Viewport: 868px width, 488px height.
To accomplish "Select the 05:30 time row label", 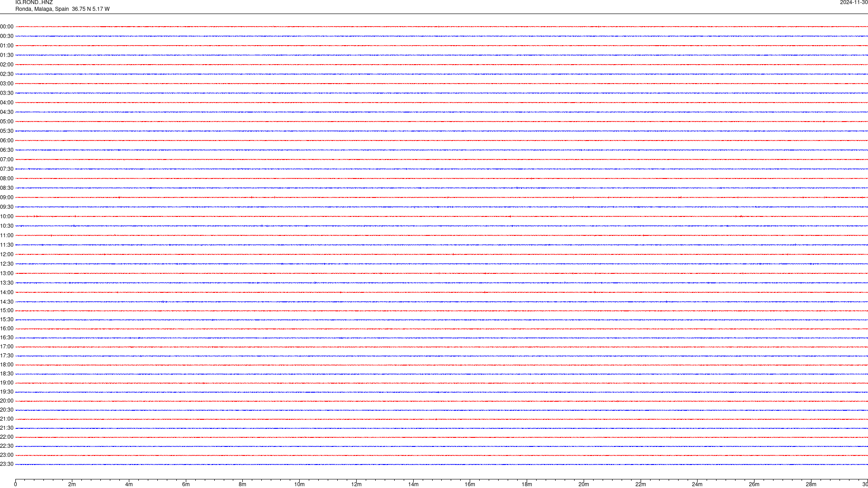I will point(7,131).
